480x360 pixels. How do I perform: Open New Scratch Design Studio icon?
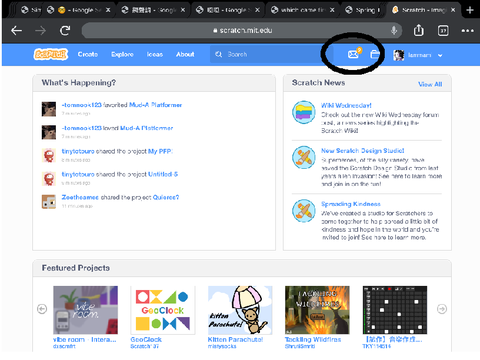tap(304, 157)
